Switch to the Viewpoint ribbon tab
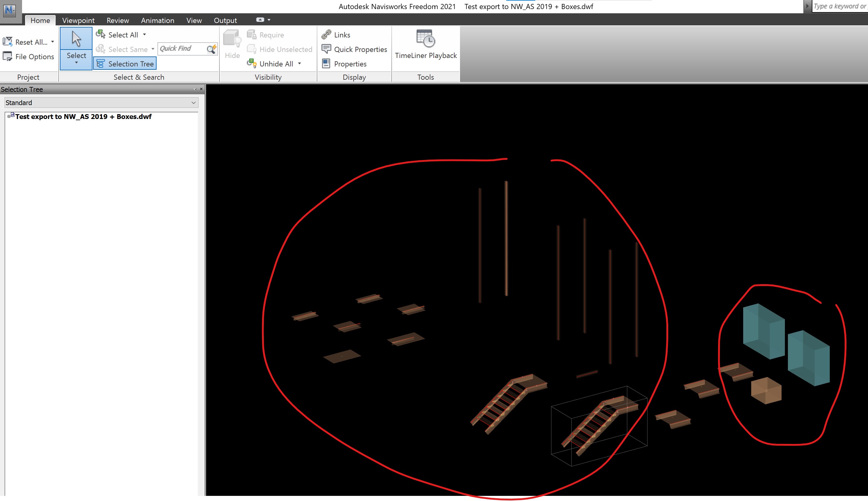 coord(78,20)
